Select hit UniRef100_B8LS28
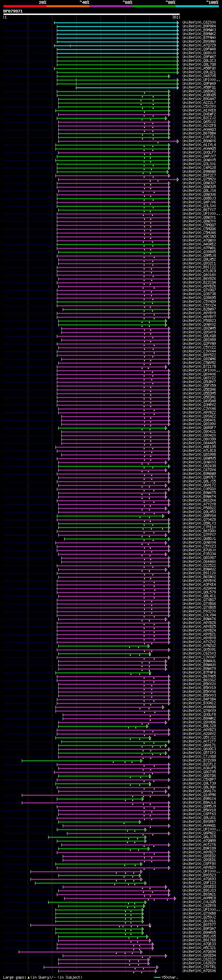The image size is (222, 980). [199, 726]
